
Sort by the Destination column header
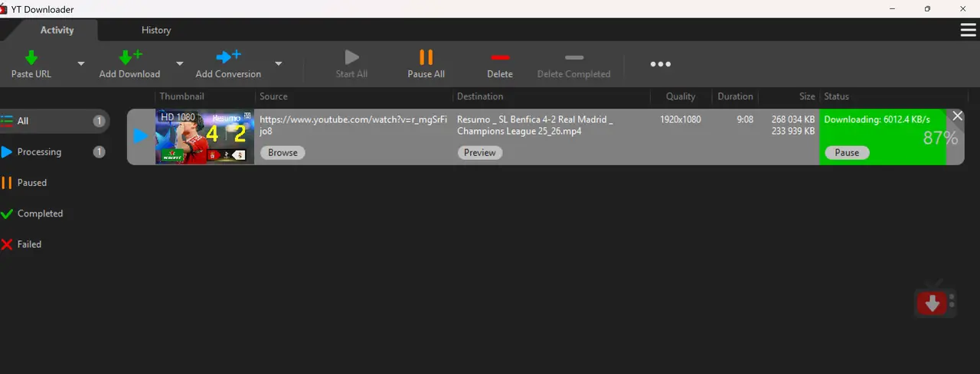[x=480, y=96]
